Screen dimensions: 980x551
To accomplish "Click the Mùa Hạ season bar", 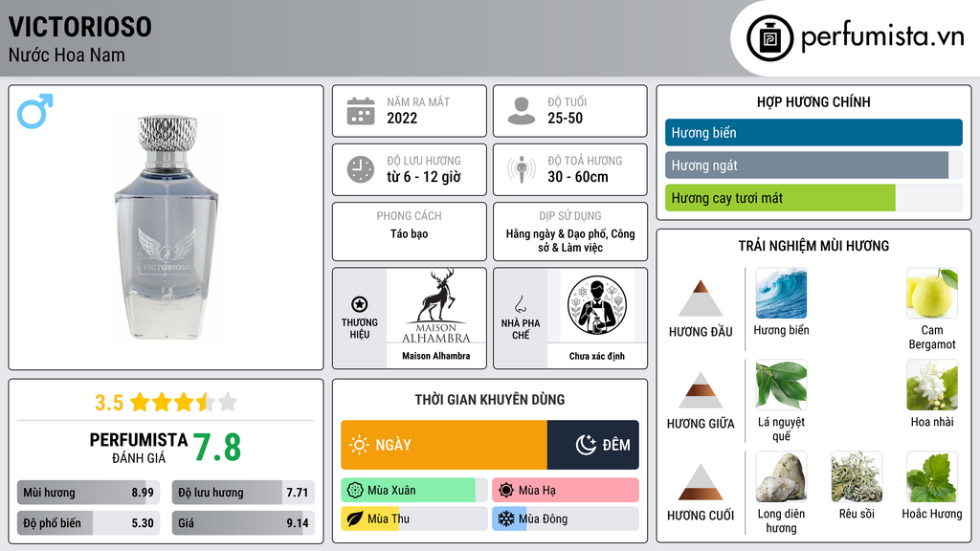I will [566, 491].
